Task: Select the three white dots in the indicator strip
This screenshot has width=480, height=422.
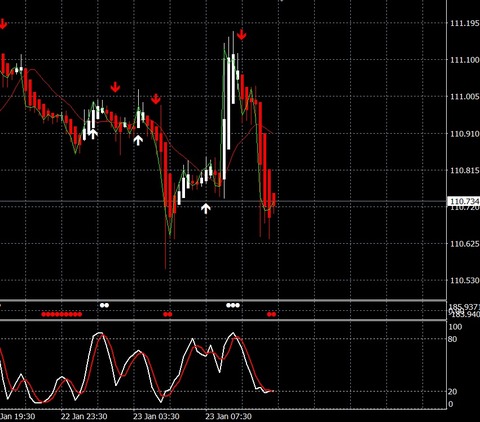Action: [x=233, y=305]
